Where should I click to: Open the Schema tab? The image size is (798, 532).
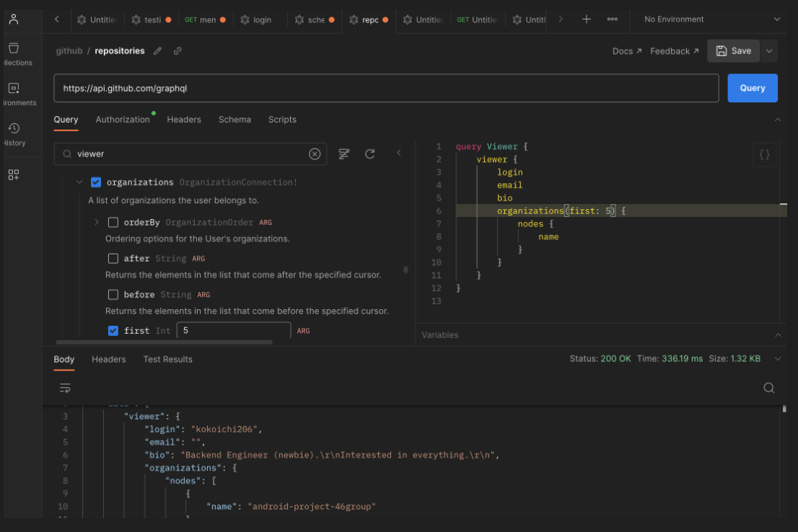pos(234,119)
